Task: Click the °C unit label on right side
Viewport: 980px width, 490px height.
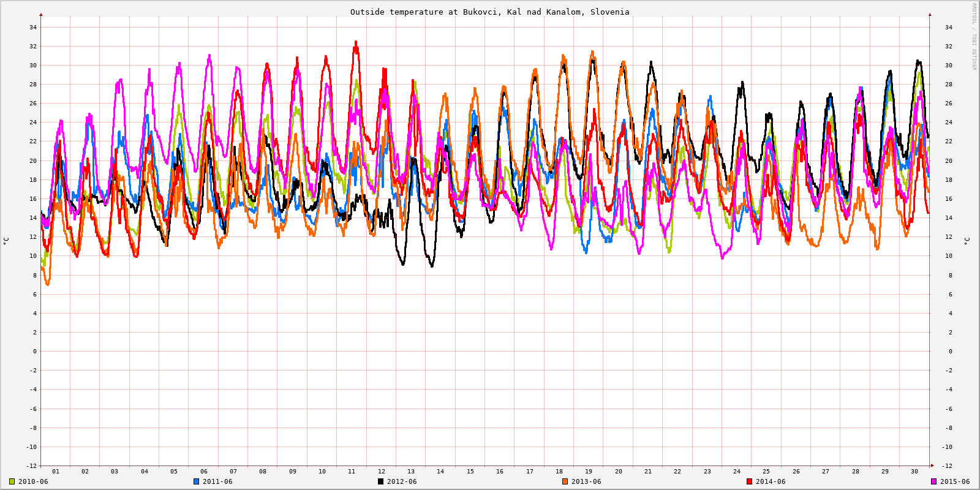Action: 967,241
